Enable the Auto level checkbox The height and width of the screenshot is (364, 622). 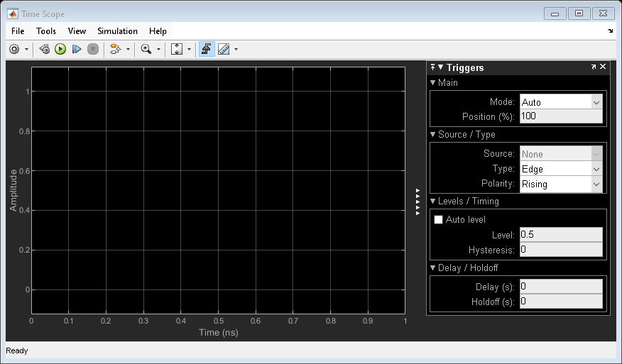pos(439,220)
